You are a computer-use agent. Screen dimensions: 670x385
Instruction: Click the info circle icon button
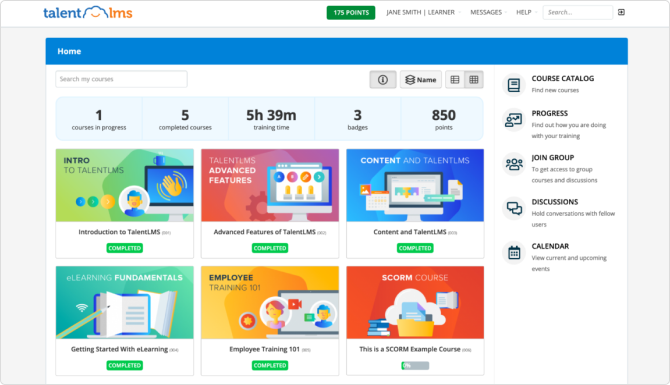383,79
